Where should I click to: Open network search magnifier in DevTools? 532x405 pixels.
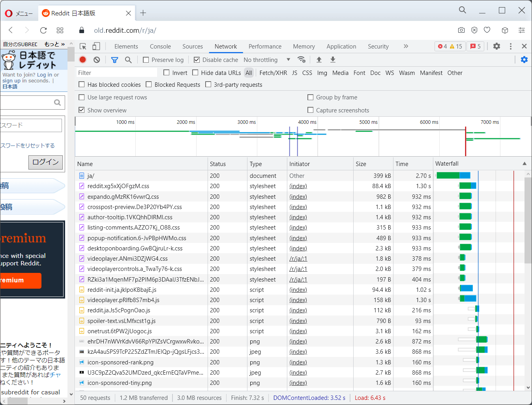128,60
